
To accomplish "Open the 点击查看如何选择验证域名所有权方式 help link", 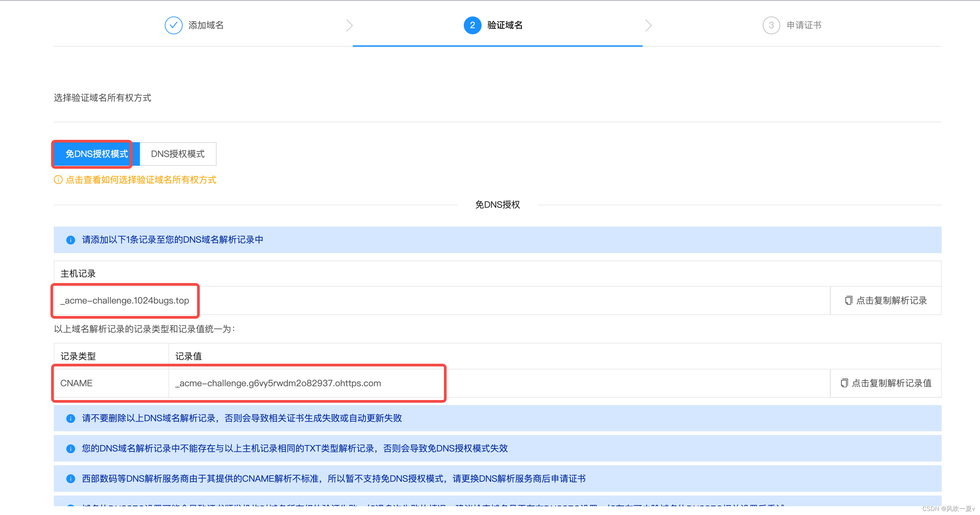I will coord(141,180).
